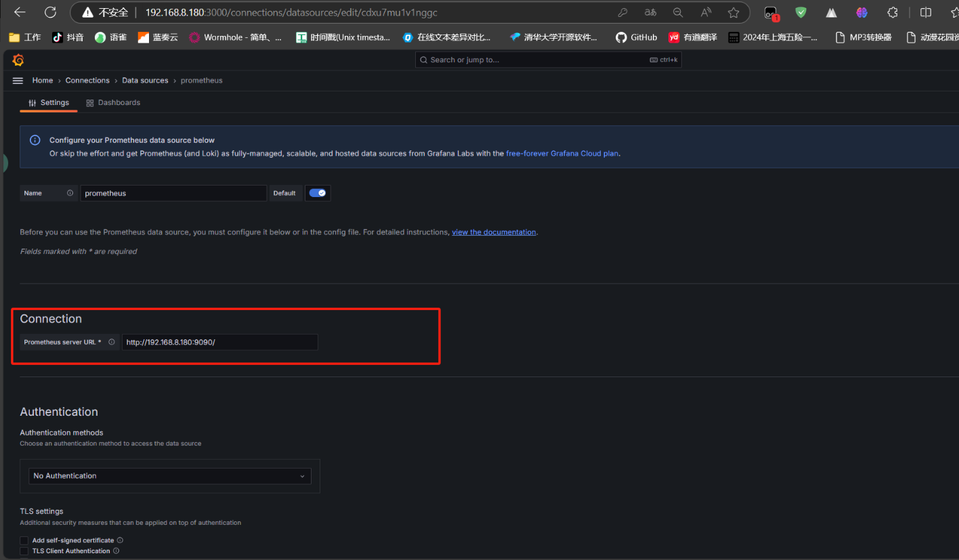The image size is (959, 560).
Task: Click the info icon next to Name
Action: point(70,193)
